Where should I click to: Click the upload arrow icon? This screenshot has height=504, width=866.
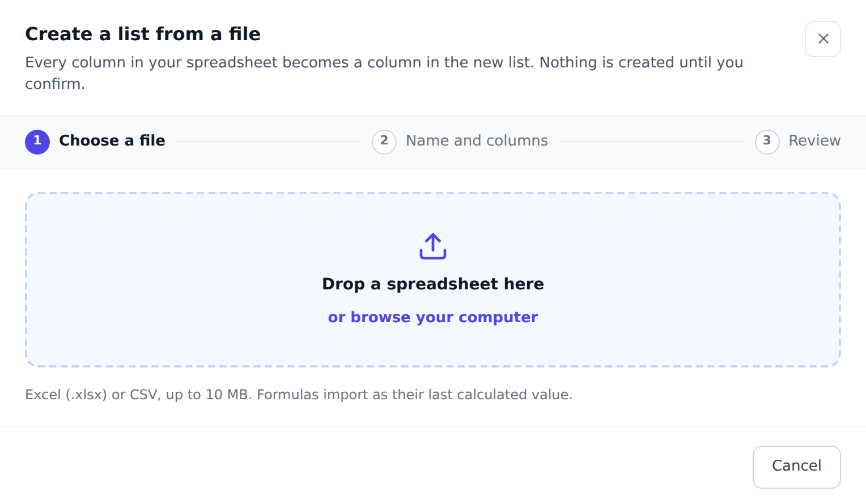coord(433,246)
